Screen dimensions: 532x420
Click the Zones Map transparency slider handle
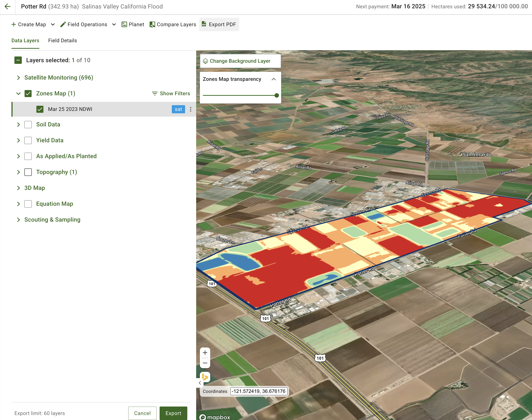pos(277,95)
